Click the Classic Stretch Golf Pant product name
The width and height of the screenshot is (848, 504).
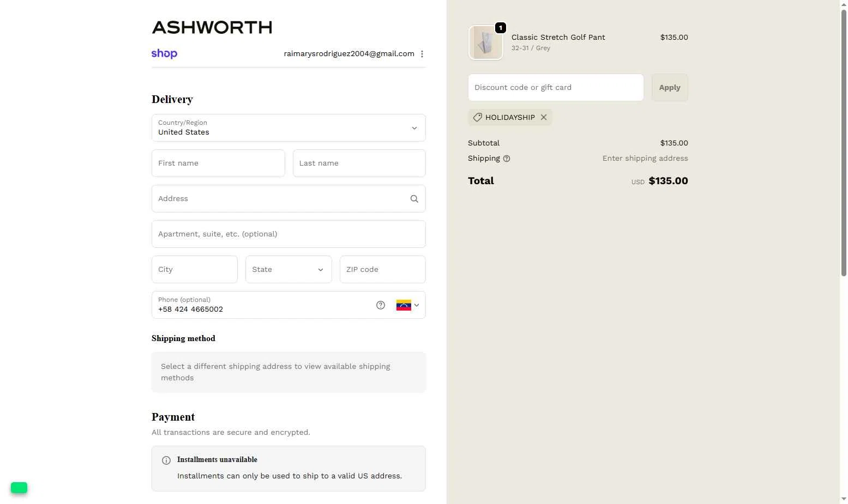pyautogui.click(x=558, y=37)
